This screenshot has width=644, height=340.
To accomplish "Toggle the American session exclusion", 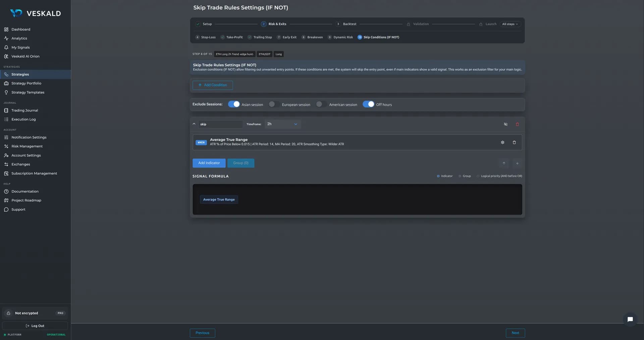I will [x=321, y=104].
